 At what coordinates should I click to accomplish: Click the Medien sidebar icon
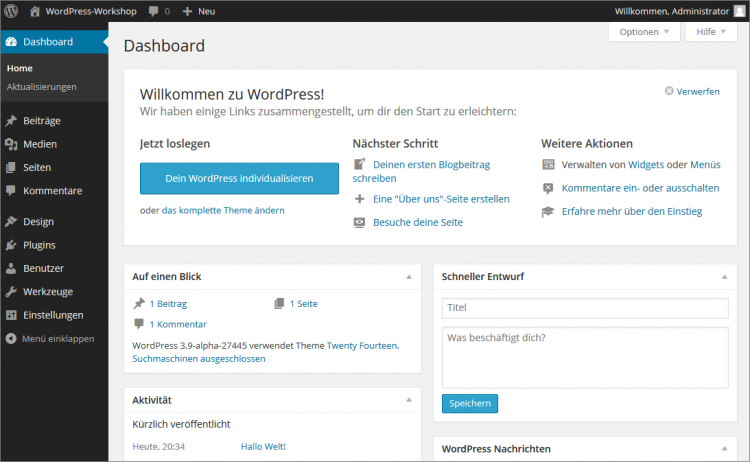pyautogui.click(x=11, y=144)
